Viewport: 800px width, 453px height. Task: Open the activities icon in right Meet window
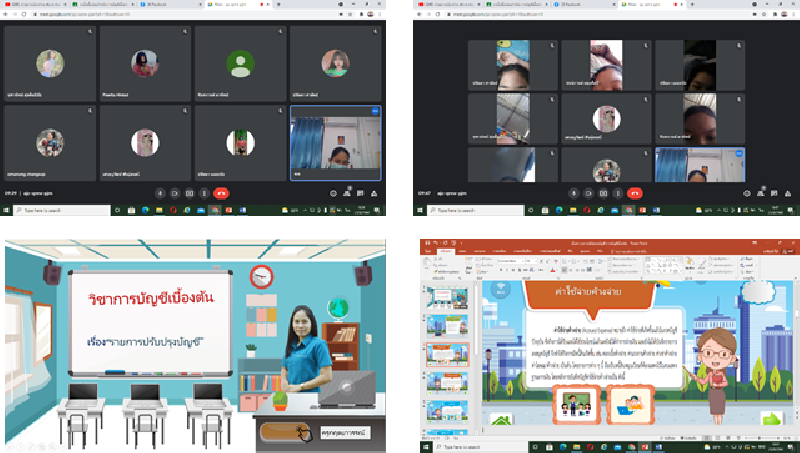(785, 193)
